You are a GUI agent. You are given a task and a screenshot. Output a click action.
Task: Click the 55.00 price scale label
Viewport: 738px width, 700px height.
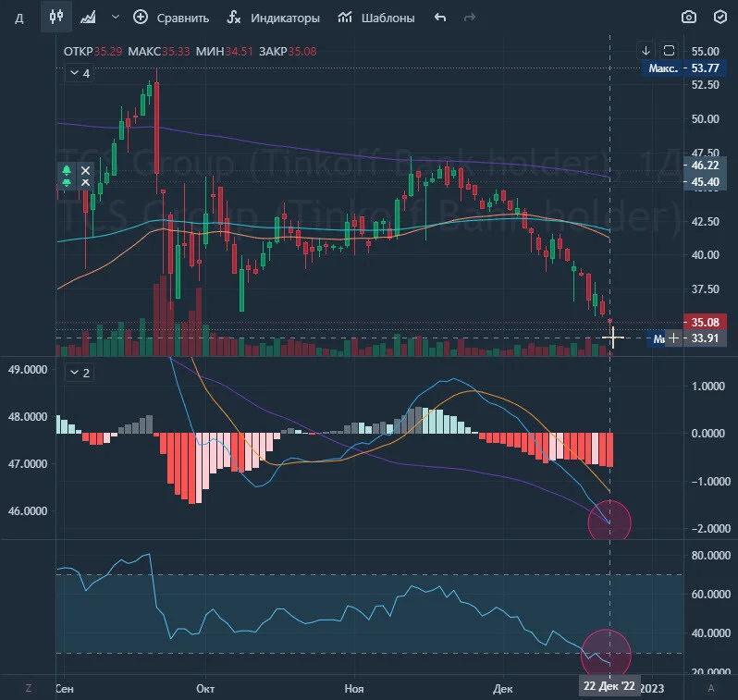tap(705, 51)
